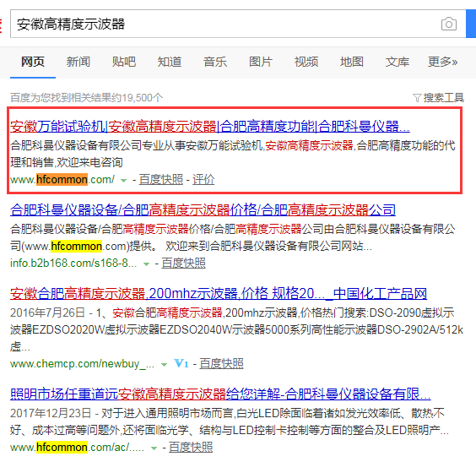Viewport: 476px width, 462px height.
Task: Switch to the 贴吧 tab
Action: pos(124,62)
